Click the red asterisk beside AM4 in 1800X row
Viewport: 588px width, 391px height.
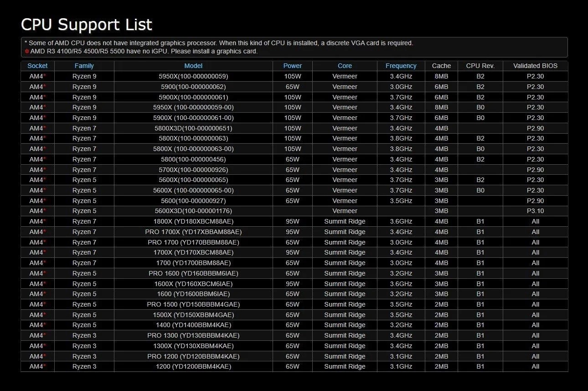pos(45,221)
